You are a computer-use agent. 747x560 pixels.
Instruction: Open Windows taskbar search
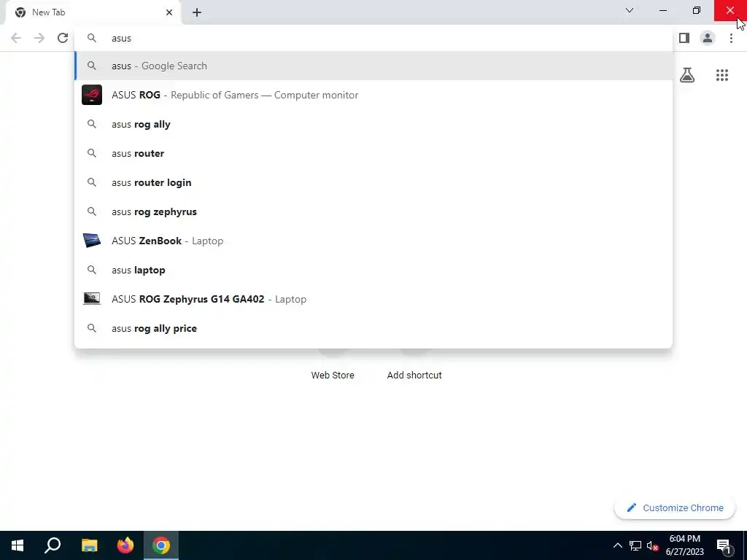point(53,545)
